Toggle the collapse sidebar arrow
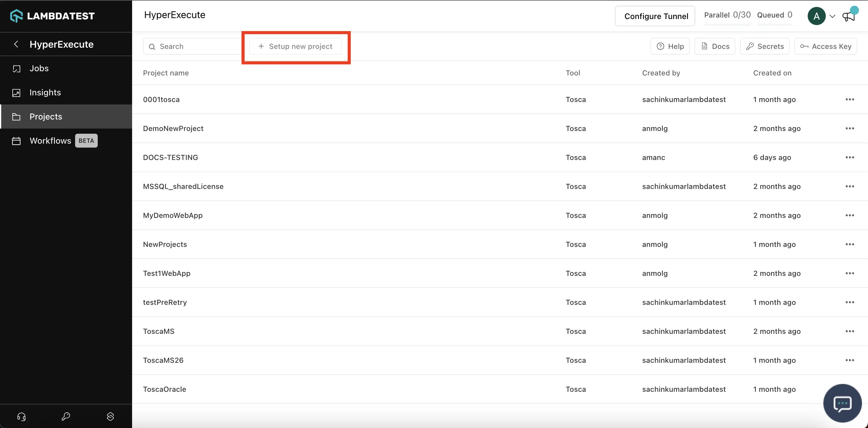Image resolution: width=868 pixels, height=428 pixels. pos(16,44)
